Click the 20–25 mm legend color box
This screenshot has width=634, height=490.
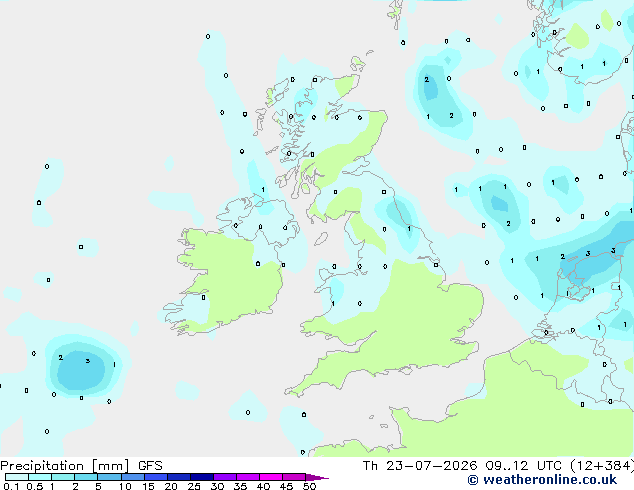(179, 477)
